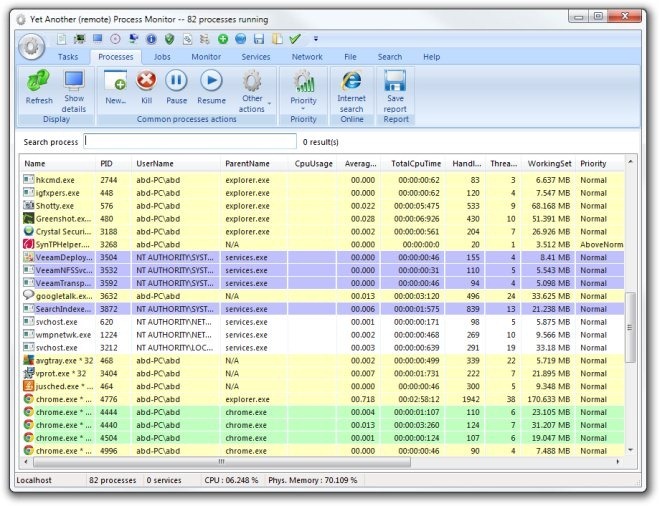Click the networked computers quick-access icon

point(133,39)
